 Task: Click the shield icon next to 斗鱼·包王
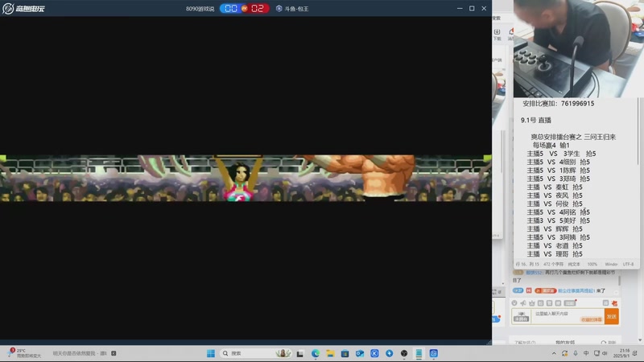point(279,8)
